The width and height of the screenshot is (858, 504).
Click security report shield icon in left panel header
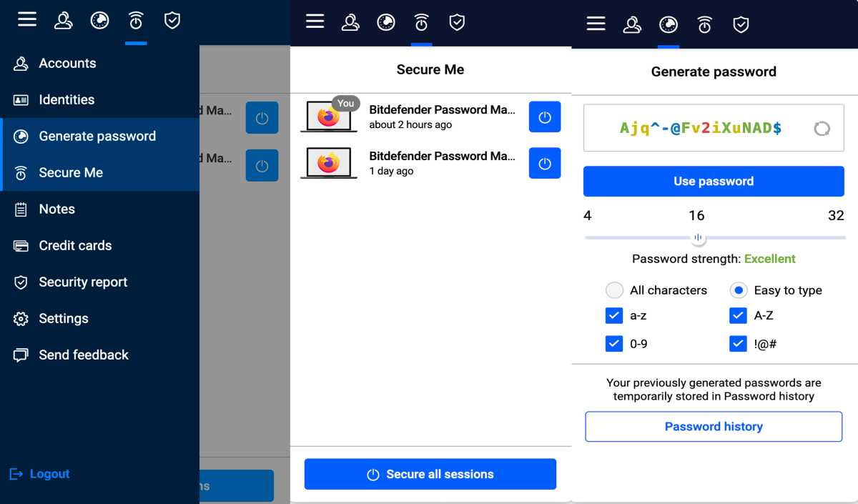[172, 21]
